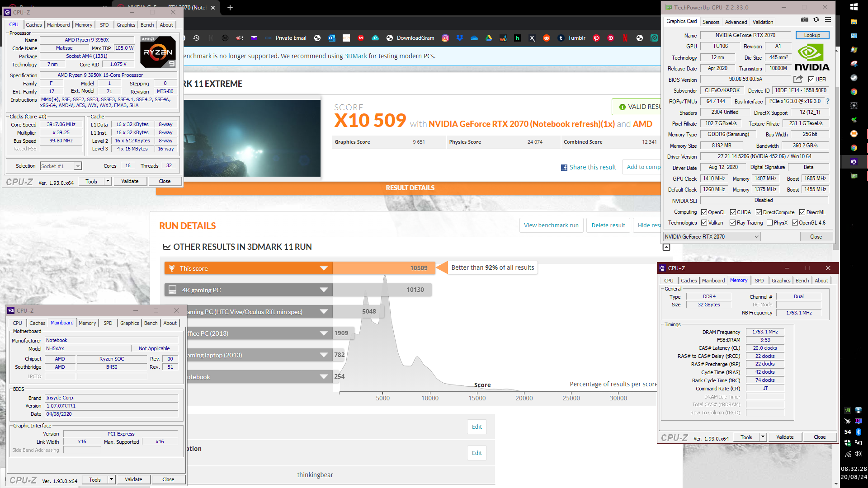Toggle the CUDA checkbox
The width and height of the screenshot is (868, 488).
pyautogui.click(x=733, y=212)
